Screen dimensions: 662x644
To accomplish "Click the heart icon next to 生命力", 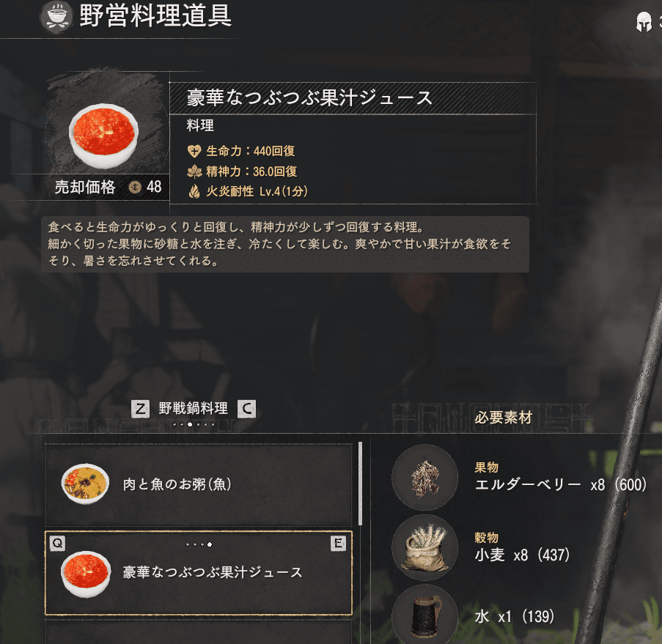I will 194,151.
